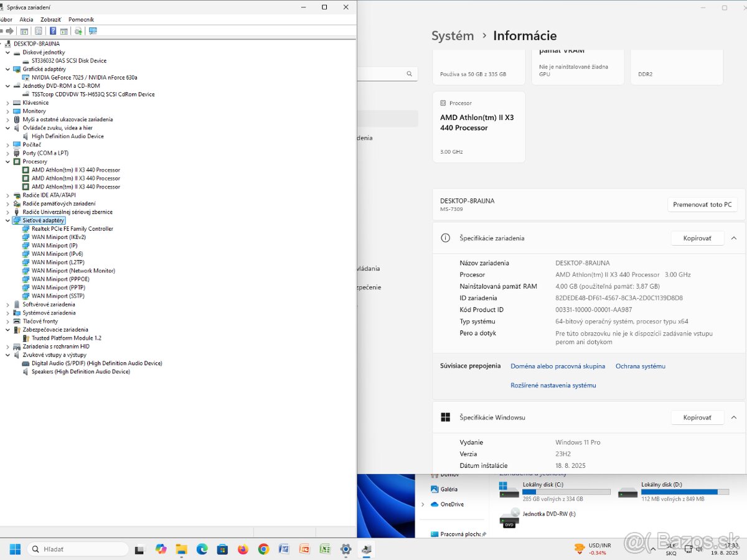Image resolution: width=747 pixels, height=560 pixels.
Task: Open the 'Akcia' menu in Device Manager
Action: coord(26,19)
